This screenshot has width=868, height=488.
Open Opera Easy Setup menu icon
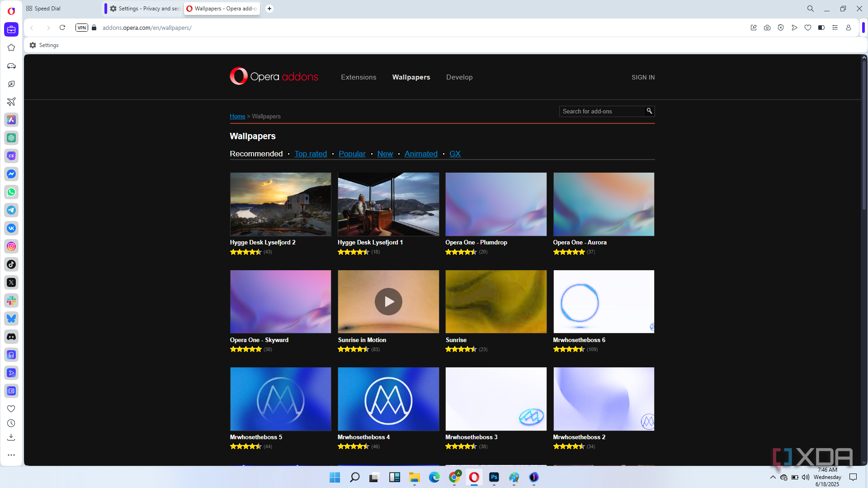tap(835, 28)
